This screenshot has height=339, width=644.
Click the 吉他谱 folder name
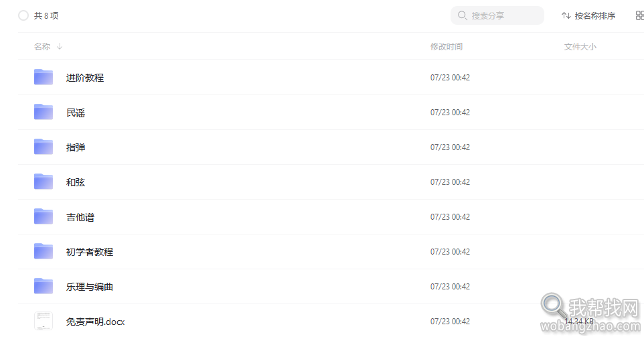tap(80, 217)
